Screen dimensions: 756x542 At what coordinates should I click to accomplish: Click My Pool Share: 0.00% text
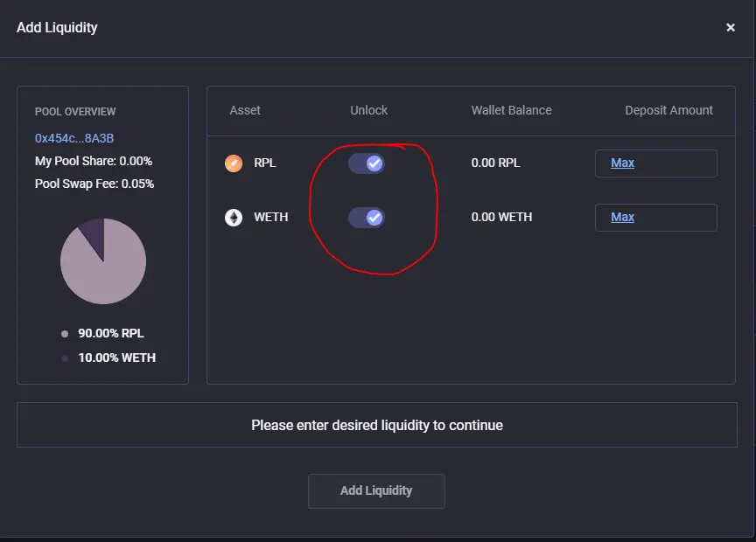[x=94, y=161]
